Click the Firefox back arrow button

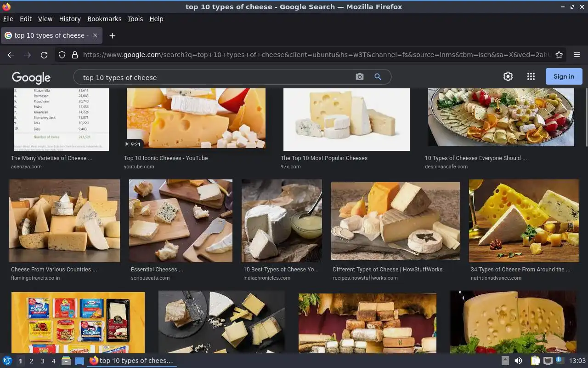[11, 55]
